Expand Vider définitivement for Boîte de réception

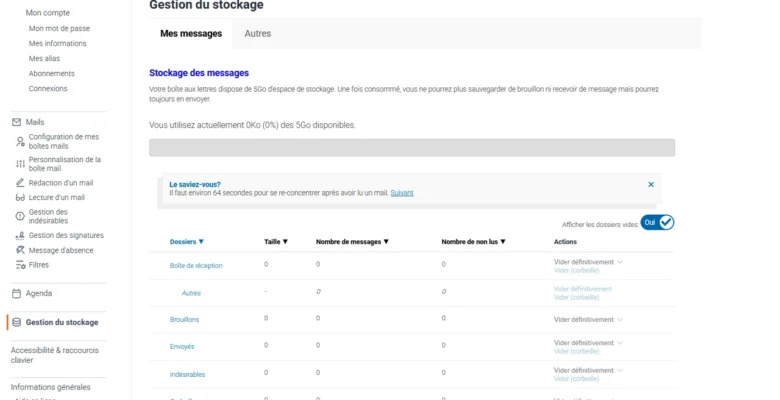(x=620, y=262)
